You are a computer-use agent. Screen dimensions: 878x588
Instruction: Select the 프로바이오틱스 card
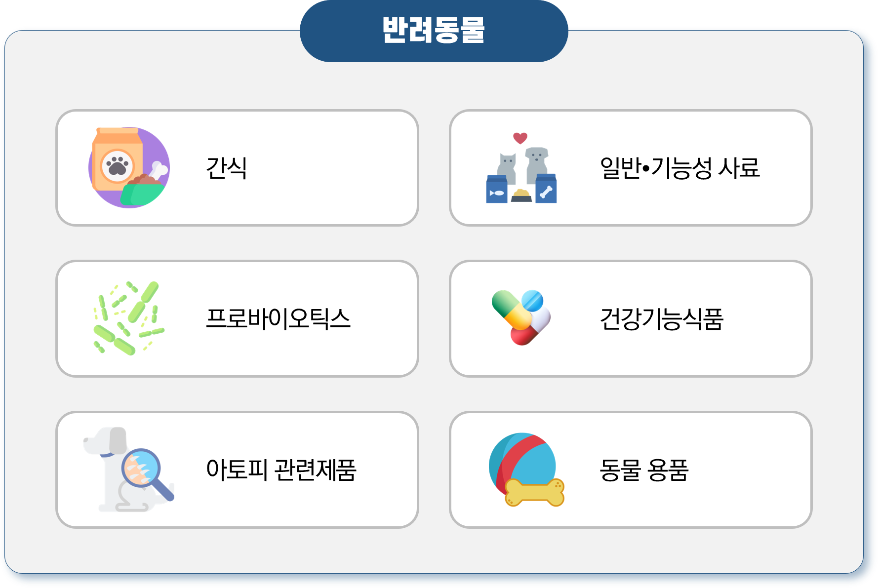237,319
